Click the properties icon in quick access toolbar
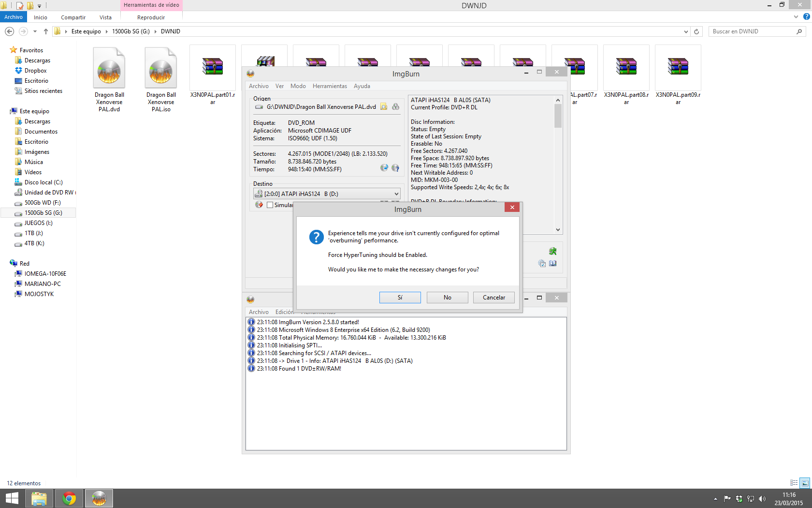 [x=20, y=6]
